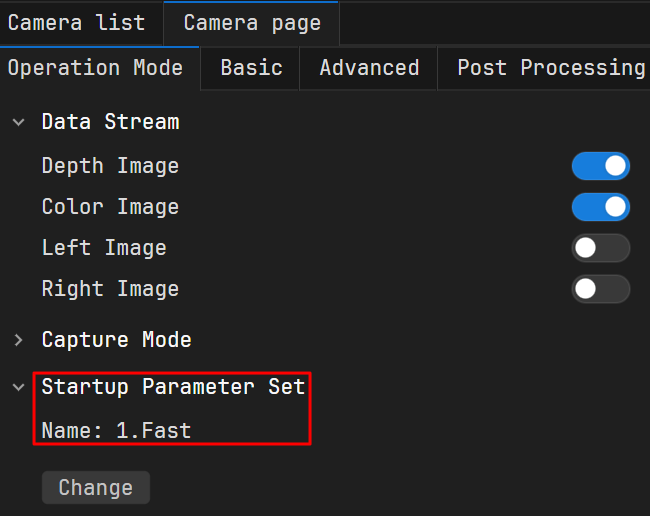Expand the Capture Mode chevron arrow
Screen dimensions: 650x516
point(18,340)
